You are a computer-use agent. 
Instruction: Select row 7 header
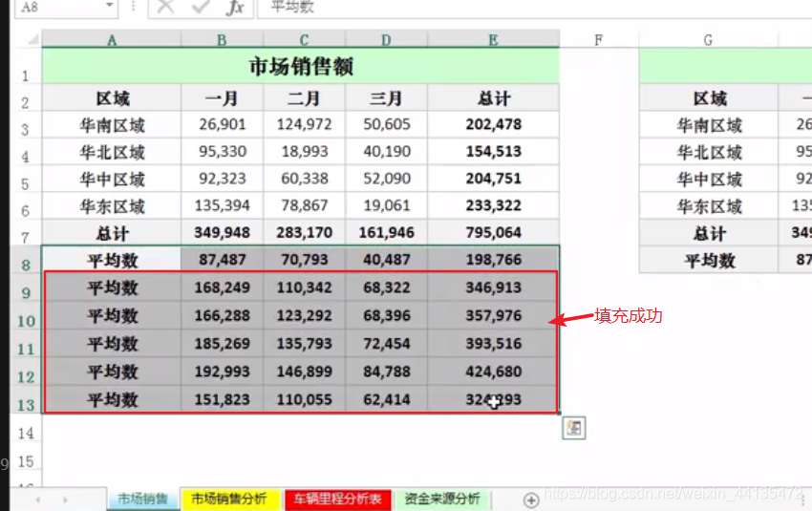(x=26, y=232)
